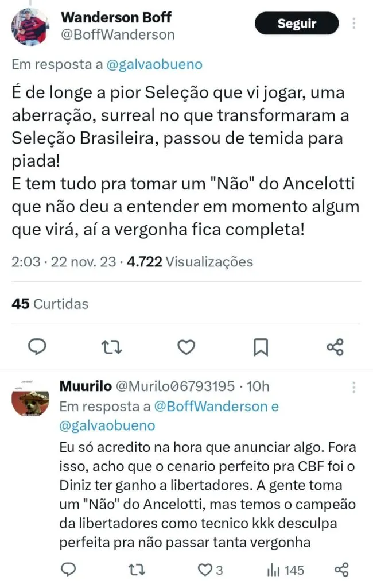Share the main tweet
Image resolution: width=373 pixels, height=588 pixels.
coord(335,347)
